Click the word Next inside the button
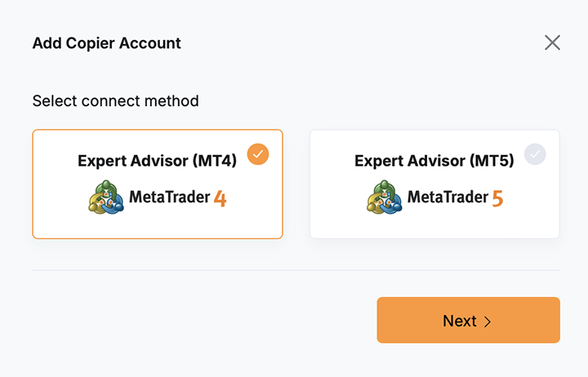 459,321
